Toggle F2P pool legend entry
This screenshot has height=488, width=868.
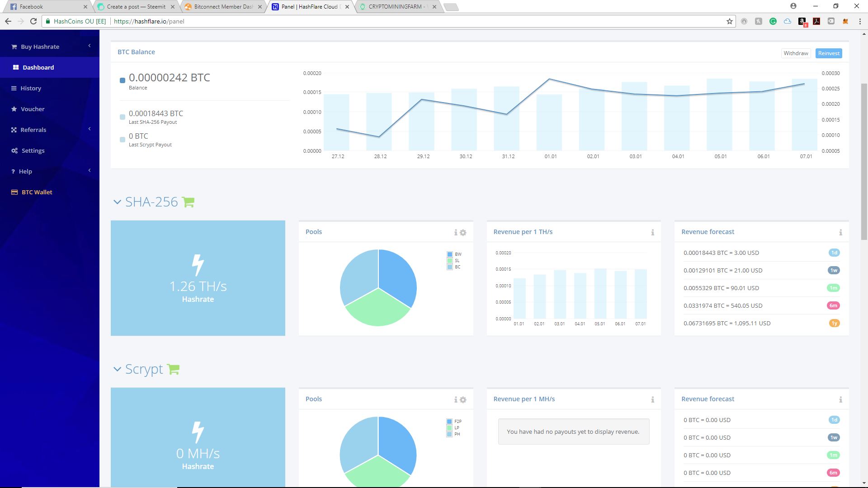pyautogui.click(x=454, y=422)
